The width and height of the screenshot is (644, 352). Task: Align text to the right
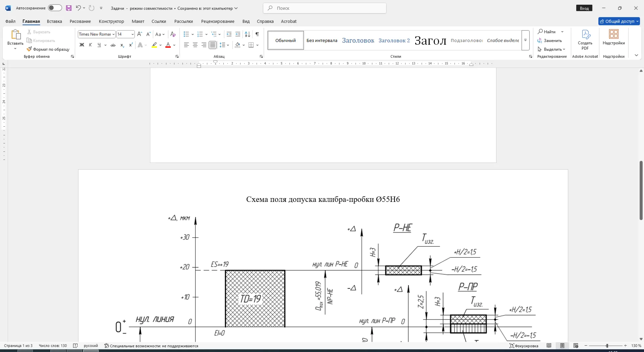(x=204, y=45)
